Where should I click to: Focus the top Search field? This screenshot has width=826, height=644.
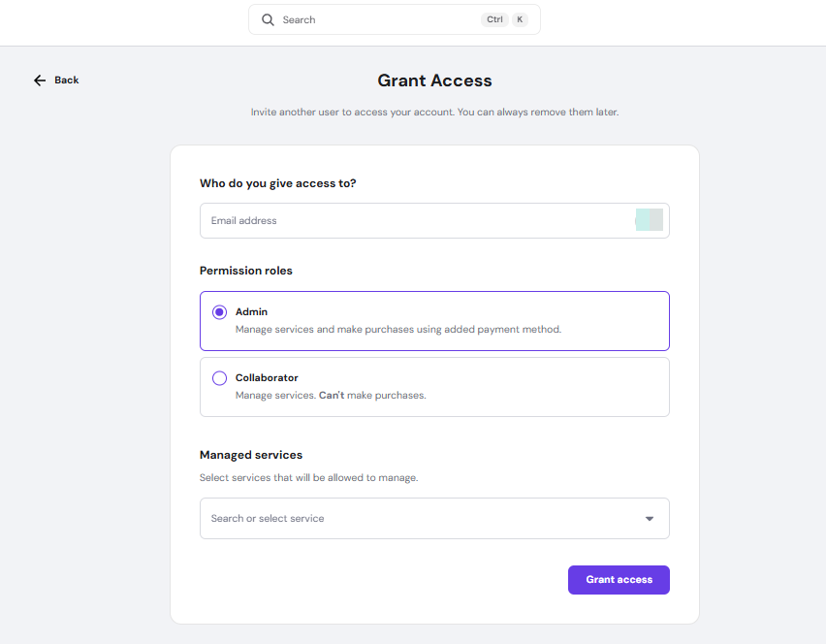click(x=378, y=19)
